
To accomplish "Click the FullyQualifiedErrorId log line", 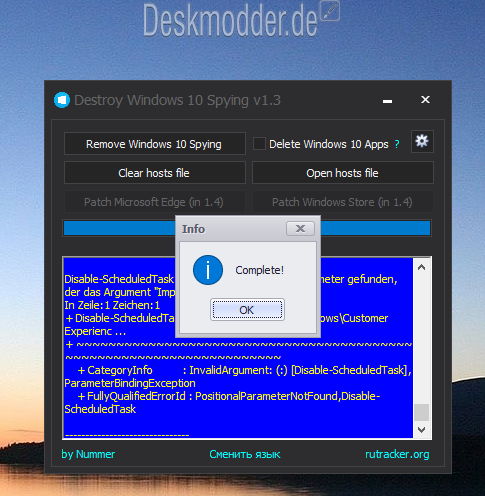I will (229, 396).
